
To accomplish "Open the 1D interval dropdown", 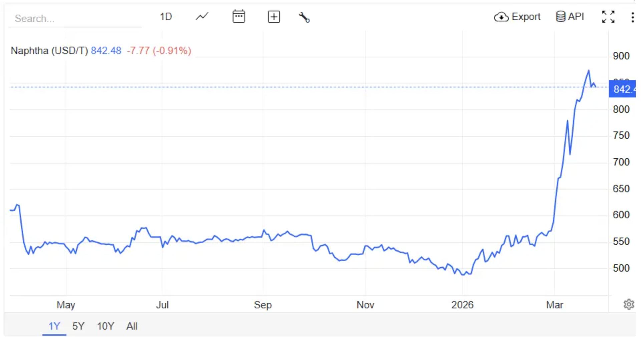I will coord(166,17).
